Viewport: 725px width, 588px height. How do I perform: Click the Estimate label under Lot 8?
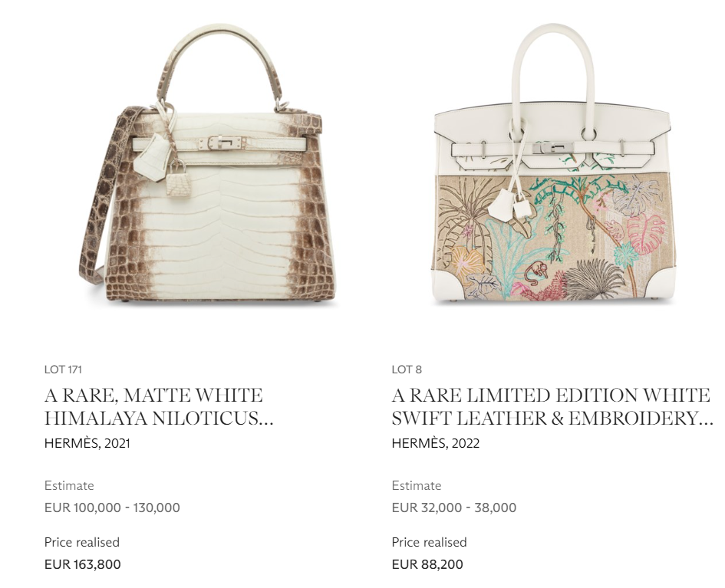click(417, 485)
